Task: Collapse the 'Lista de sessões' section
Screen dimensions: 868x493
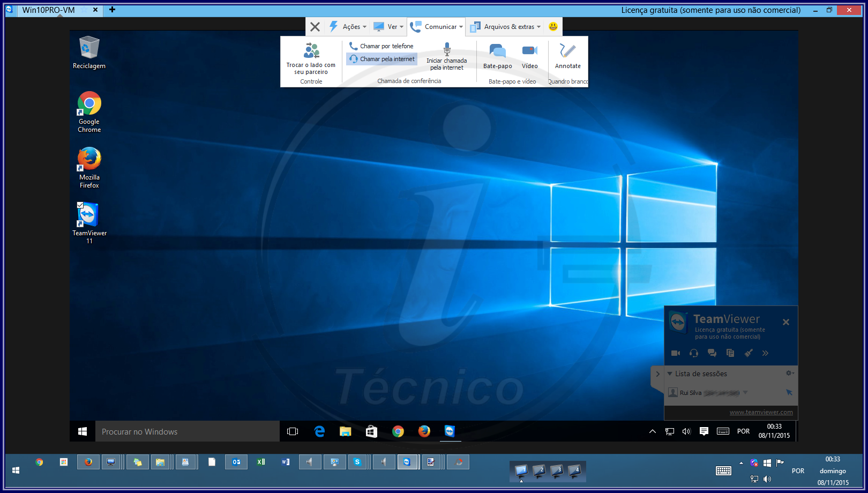Action: coord(670,374)
